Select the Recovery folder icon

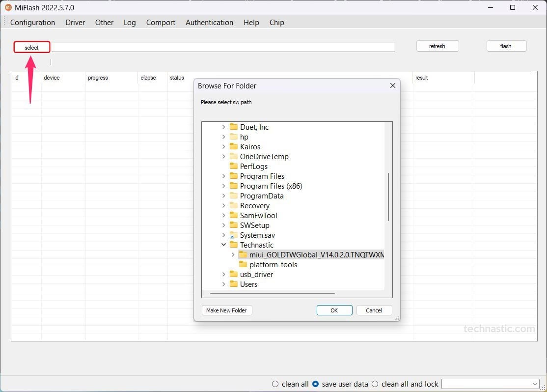click(234, 205)
